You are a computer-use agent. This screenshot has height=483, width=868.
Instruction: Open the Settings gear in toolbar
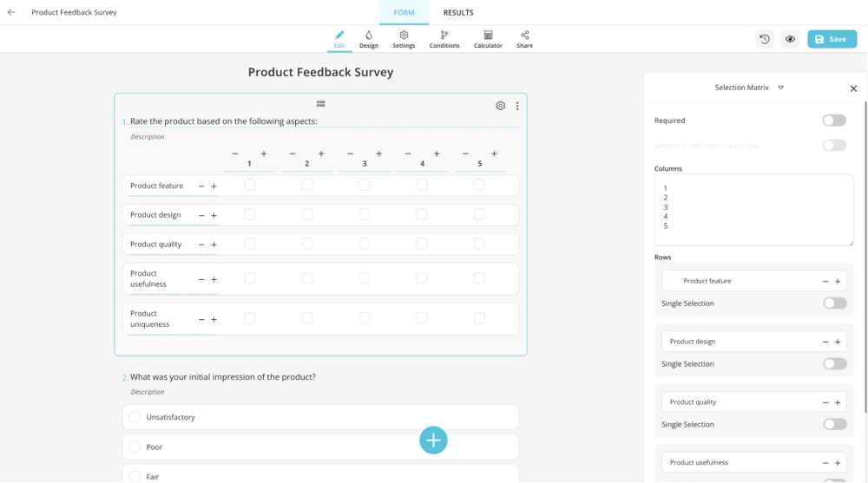click(x=404, y=39)
